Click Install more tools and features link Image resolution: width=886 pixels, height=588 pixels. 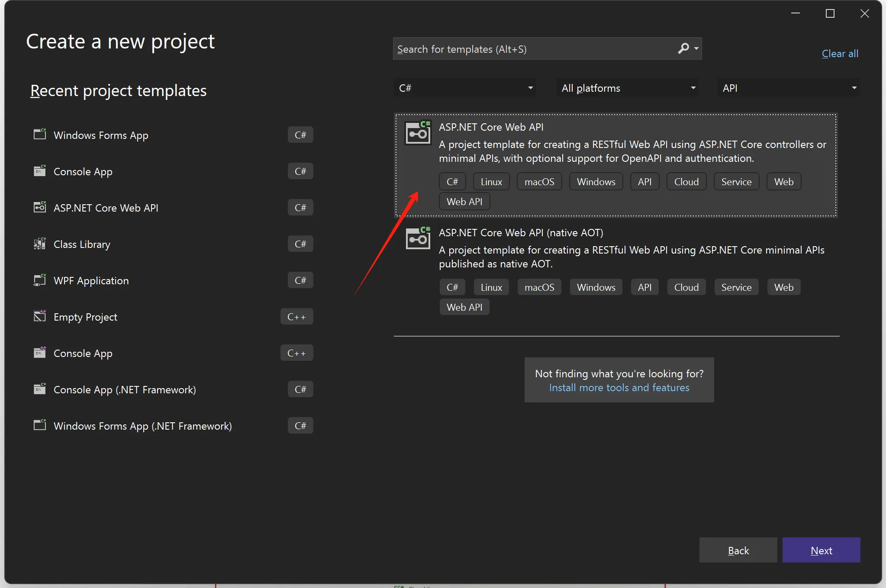pyautogui.click(x=619, y=388)
